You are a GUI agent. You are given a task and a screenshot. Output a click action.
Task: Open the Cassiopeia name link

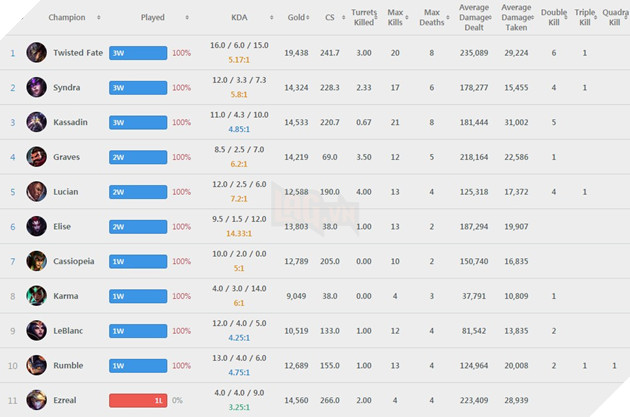pyautogui.click(x=74, y=261)
